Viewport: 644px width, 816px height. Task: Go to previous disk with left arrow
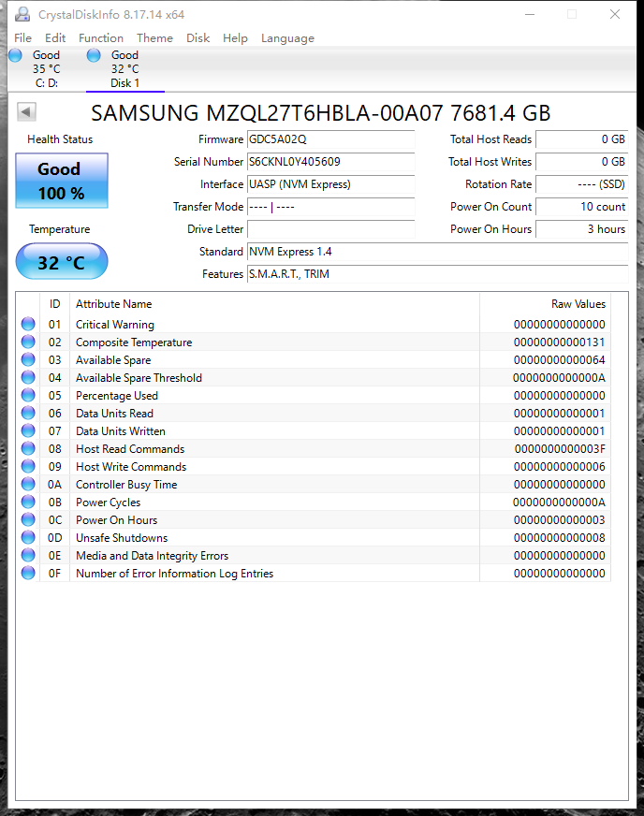point(26,111)
